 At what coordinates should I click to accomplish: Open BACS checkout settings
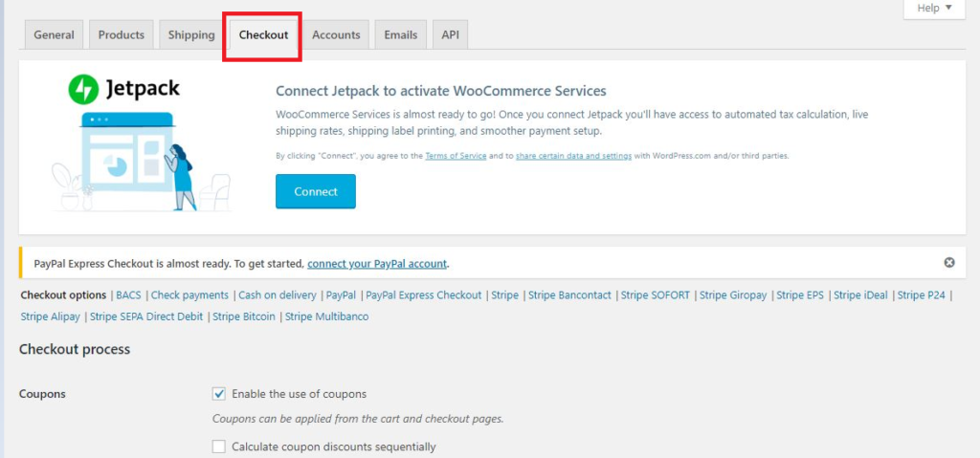pos(129,294)
